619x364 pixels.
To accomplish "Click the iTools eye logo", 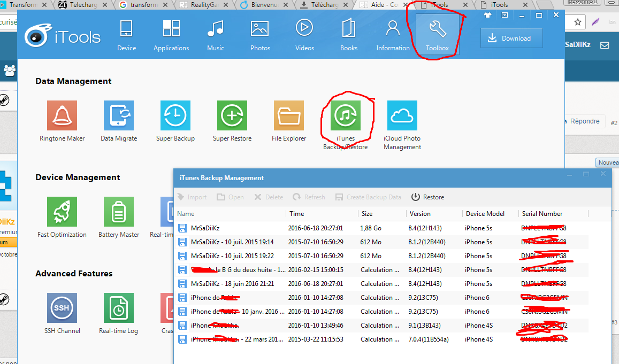I will click(38, 35).
